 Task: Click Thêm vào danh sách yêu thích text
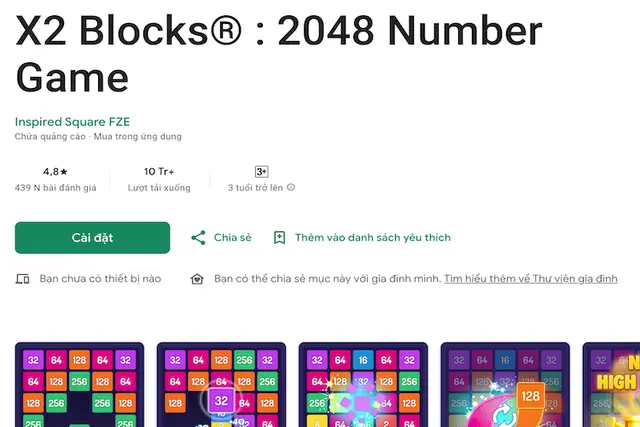[373, 238]
